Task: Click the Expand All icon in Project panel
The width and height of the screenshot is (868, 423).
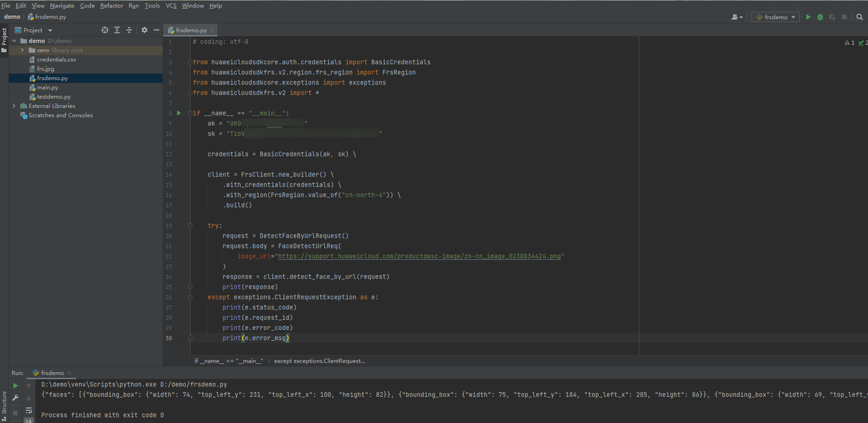Action: (117, 30)
